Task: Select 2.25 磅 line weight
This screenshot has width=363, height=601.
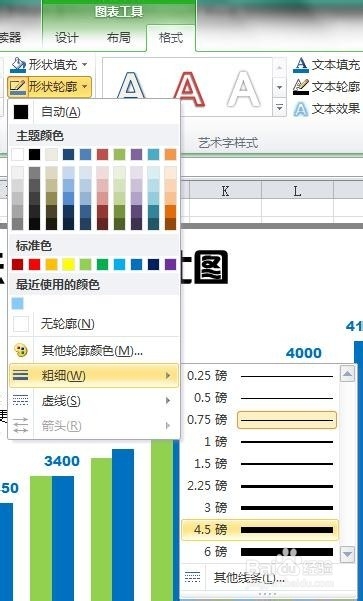Action: tap(260, 486)
